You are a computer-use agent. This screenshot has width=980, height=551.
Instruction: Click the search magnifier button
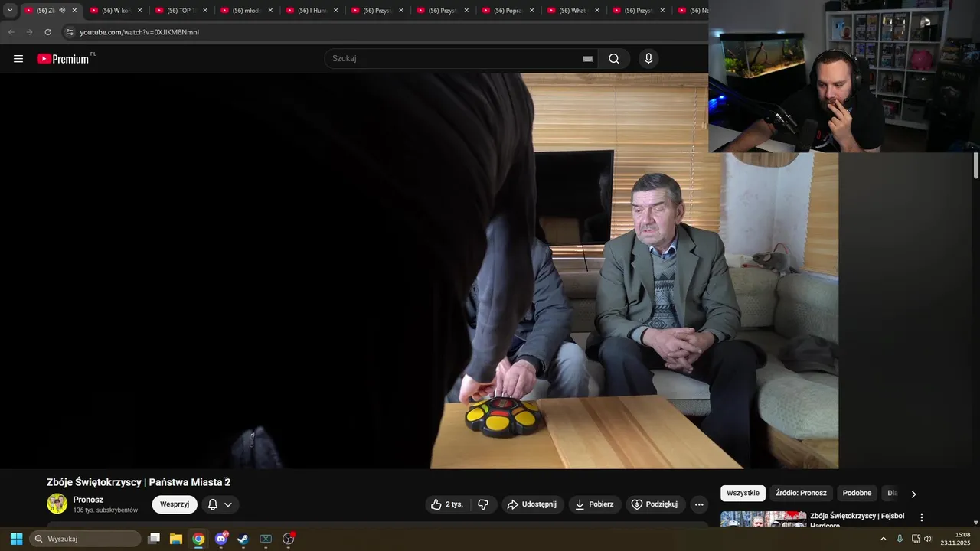point(614,59)
